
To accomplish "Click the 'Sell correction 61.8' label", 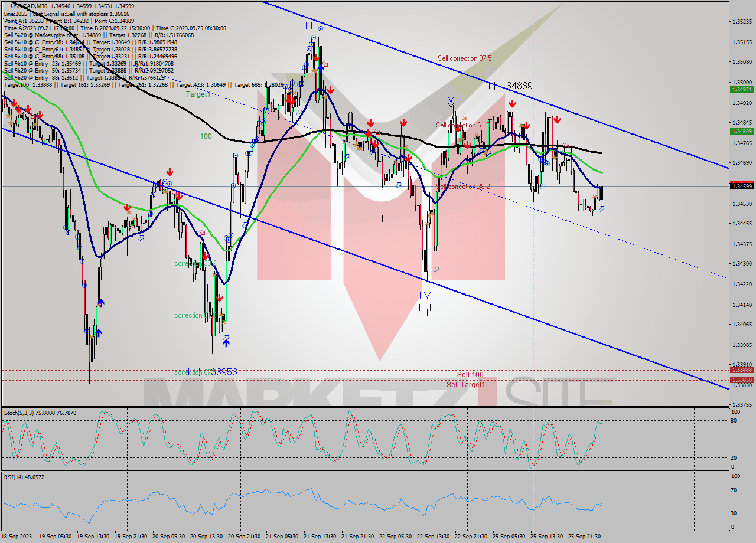I will tap(464, 125).
